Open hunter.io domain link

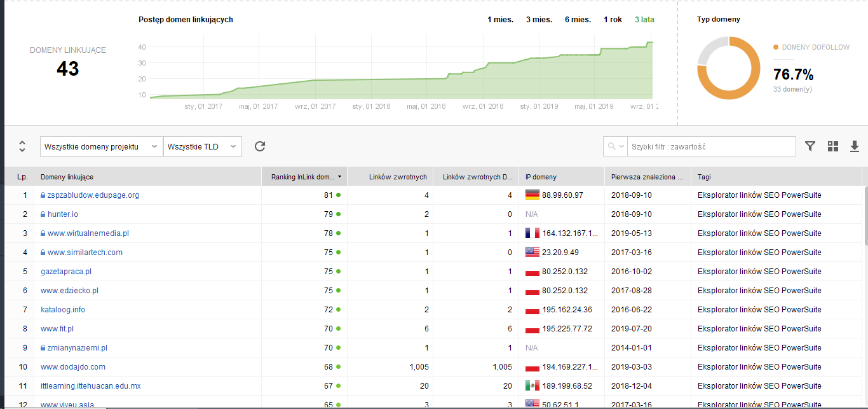(x=63, y=214)
